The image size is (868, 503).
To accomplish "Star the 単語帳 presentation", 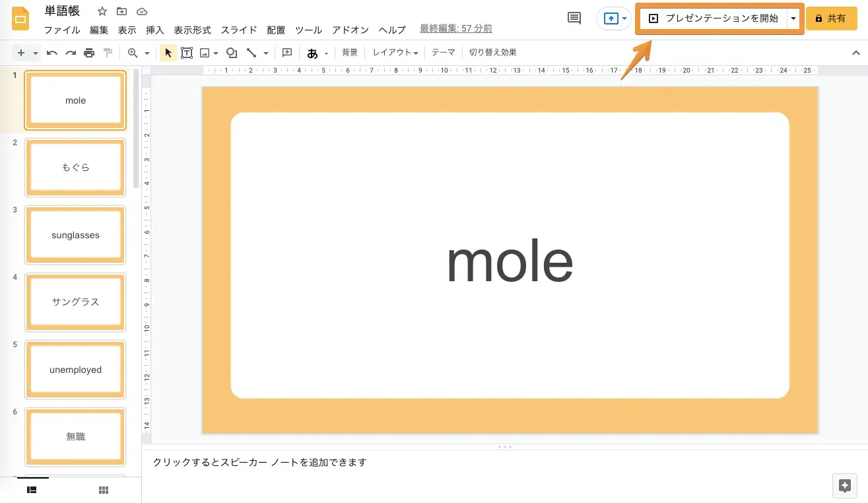I will pyautogui.click(x=102, y=12).
